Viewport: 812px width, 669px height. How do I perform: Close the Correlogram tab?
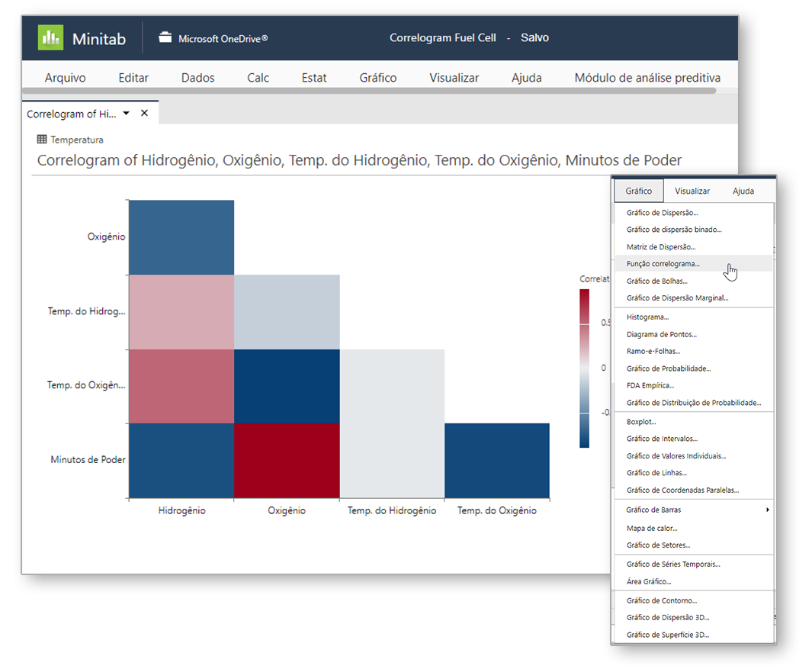[144, 114]
